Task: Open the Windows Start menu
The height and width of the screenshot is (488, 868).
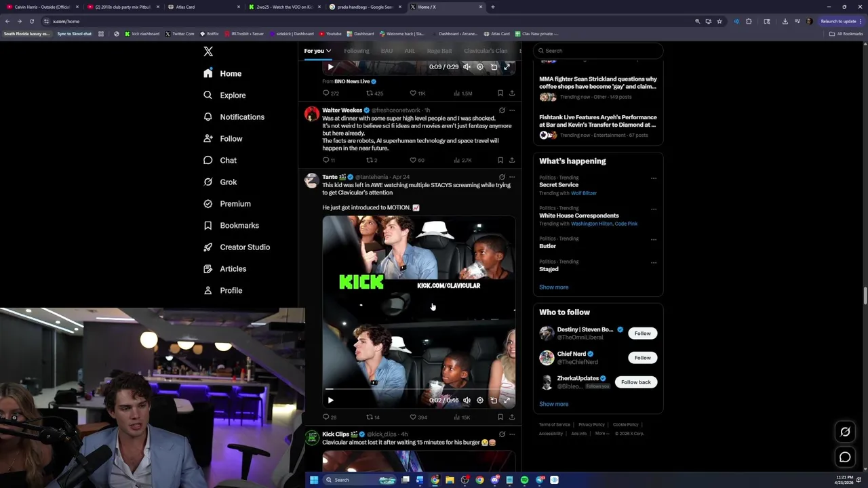Action: [314, 480]
